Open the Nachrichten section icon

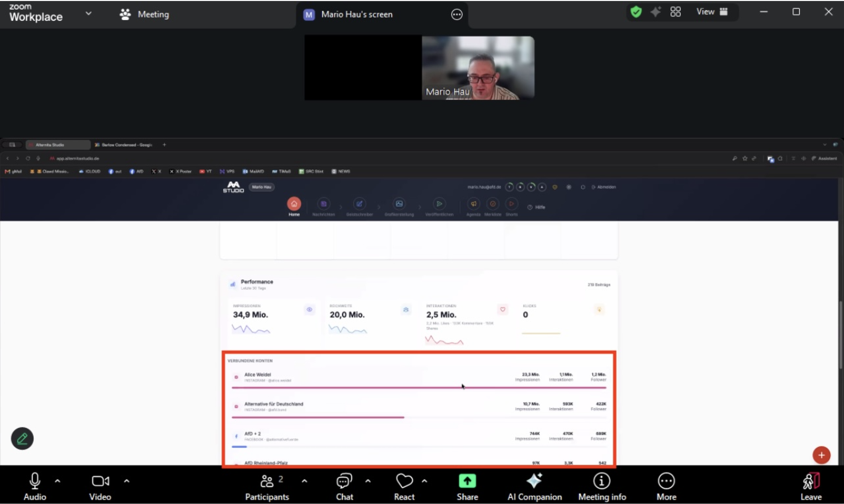point(323,204)
